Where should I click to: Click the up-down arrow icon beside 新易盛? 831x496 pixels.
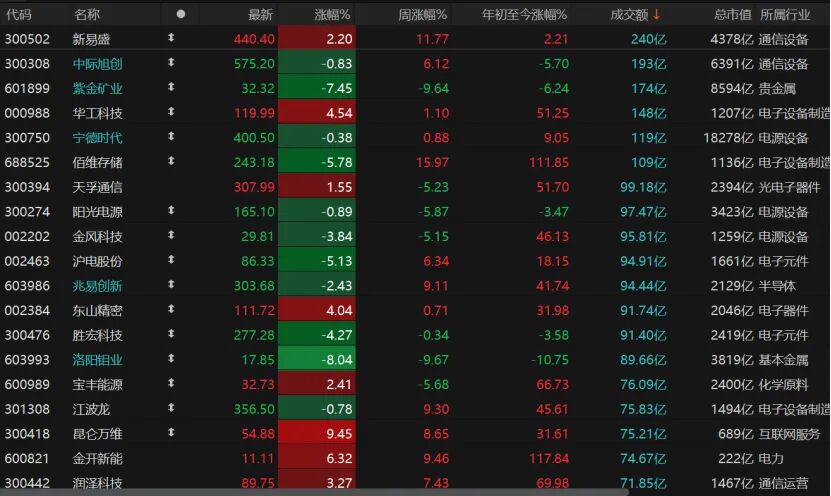click(x=171, y=39)
